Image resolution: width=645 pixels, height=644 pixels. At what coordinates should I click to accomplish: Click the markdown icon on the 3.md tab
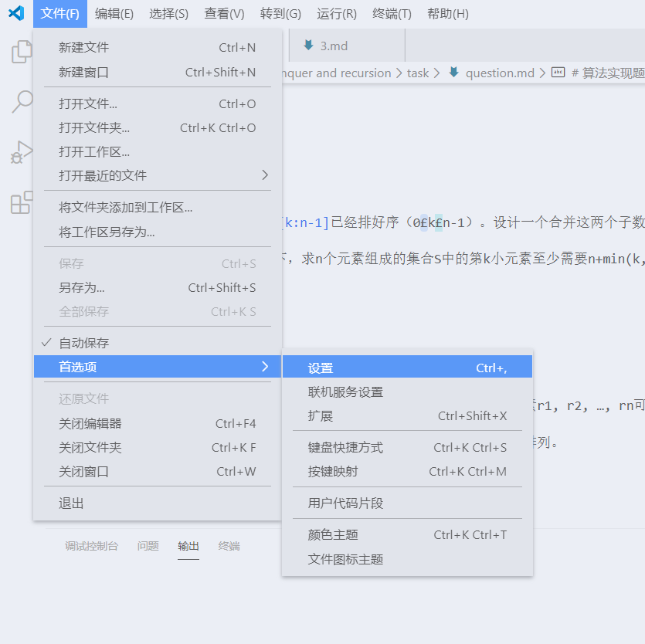pyautogui.click(x=307, y=46)
